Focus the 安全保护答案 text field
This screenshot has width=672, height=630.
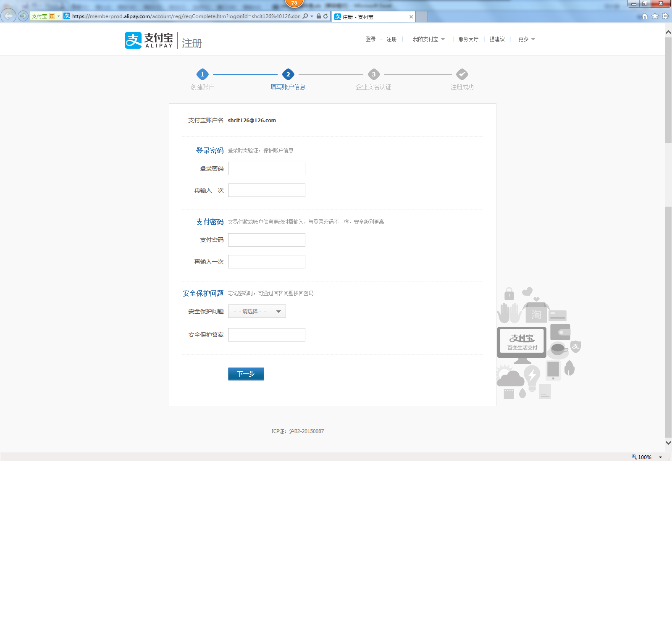tap(267, 335)
